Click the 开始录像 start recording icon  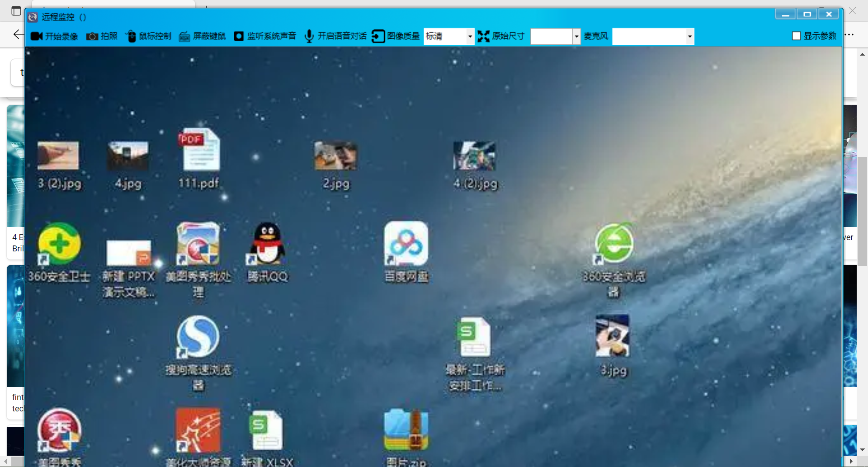point(37,36)
